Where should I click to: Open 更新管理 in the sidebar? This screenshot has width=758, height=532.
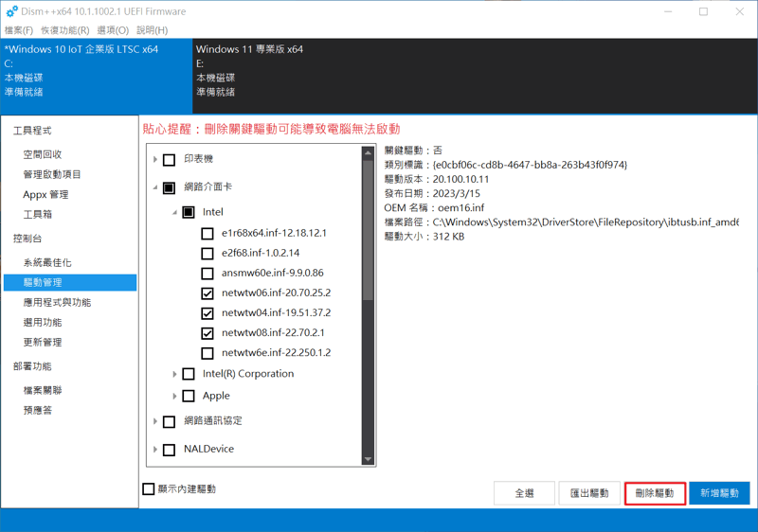[x=43, y=342]
